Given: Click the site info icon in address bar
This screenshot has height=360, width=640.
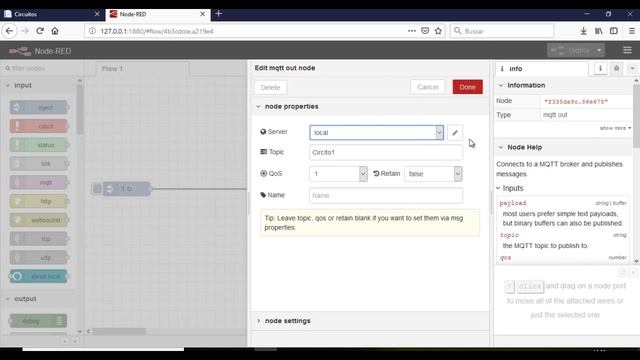Looking at the screenshot, I should (x=92, y=31).
